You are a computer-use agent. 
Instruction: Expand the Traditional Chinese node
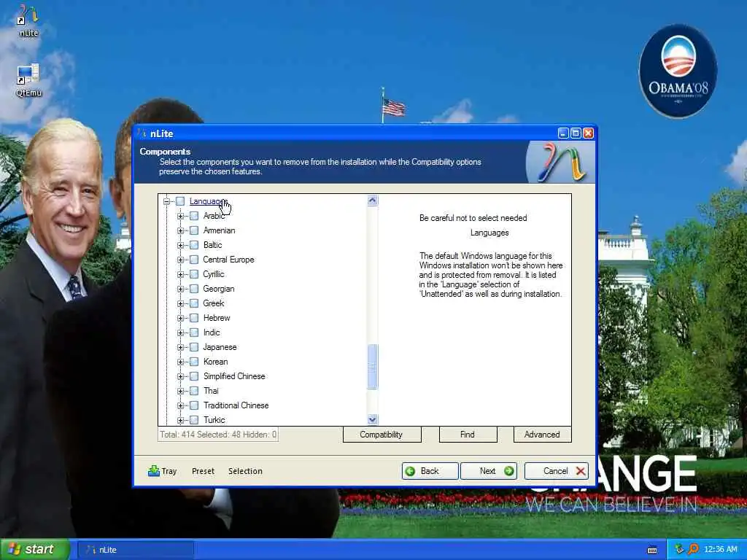tap(181, 405)
